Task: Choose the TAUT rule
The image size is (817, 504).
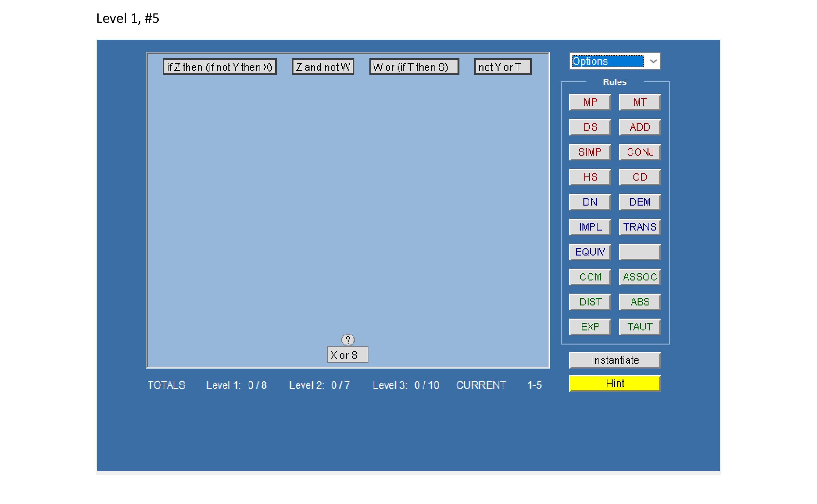Action: coord(639,327)
